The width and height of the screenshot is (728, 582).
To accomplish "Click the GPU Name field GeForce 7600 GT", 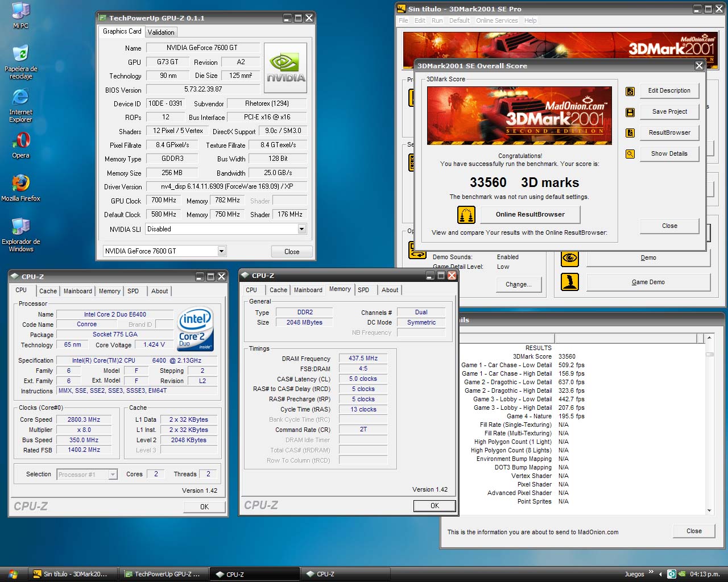I will 202,48.
